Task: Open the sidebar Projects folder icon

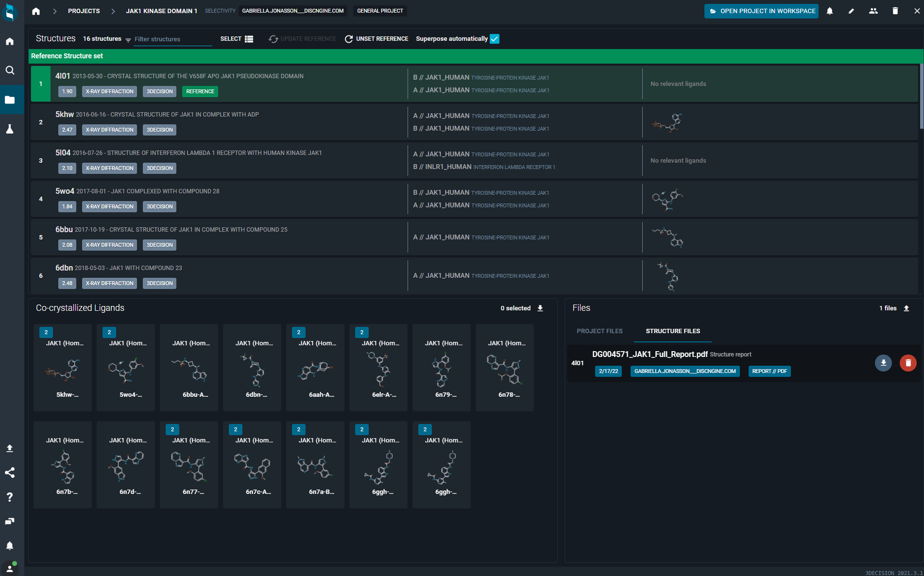Action: pos(10,100)
